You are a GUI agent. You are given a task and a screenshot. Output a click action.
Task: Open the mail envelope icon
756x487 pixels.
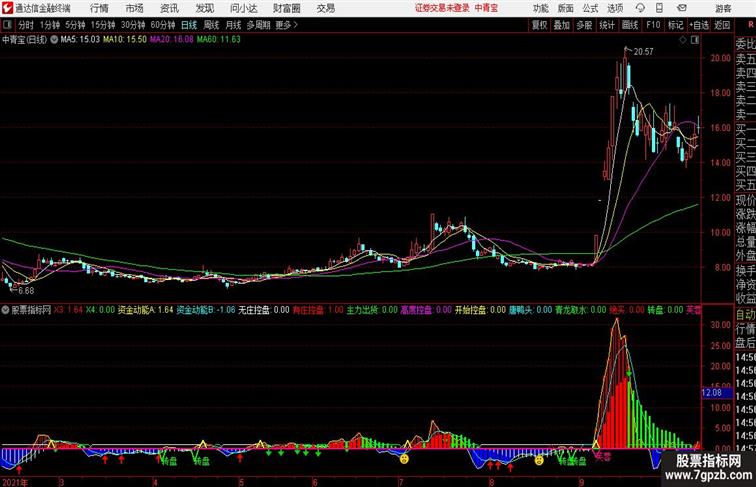tap(682, 8)
